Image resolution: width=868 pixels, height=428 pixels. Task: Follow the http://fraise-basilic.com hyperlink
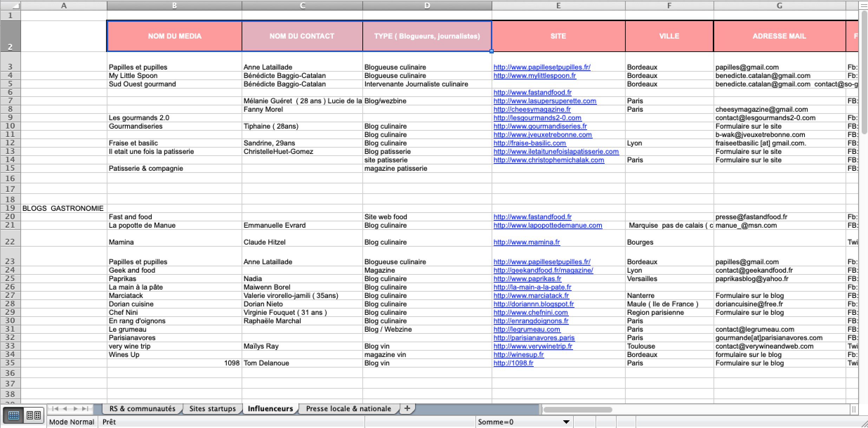530,143
